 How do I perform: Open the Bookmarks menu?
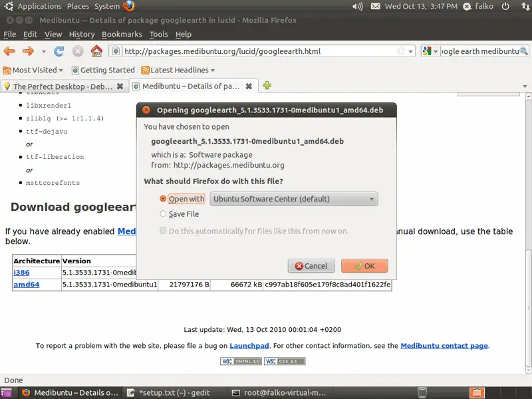point(122,35)
